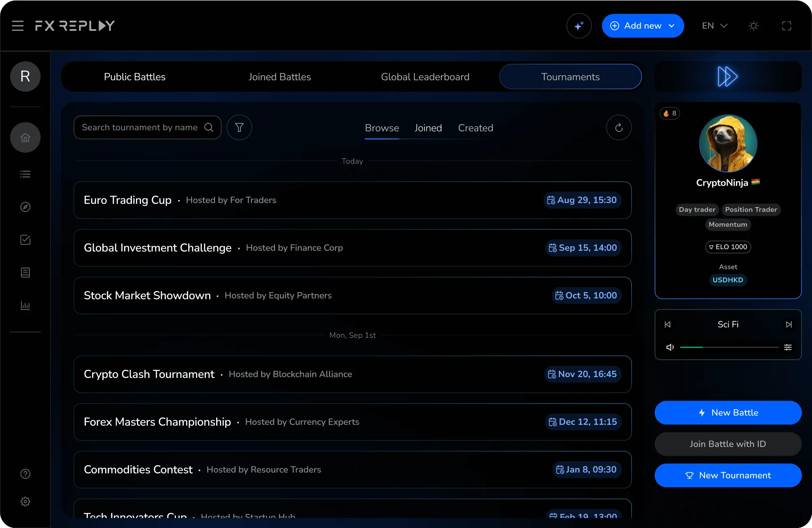Open the settings gear in sidebar
The image size is (812, 528).
25,501
